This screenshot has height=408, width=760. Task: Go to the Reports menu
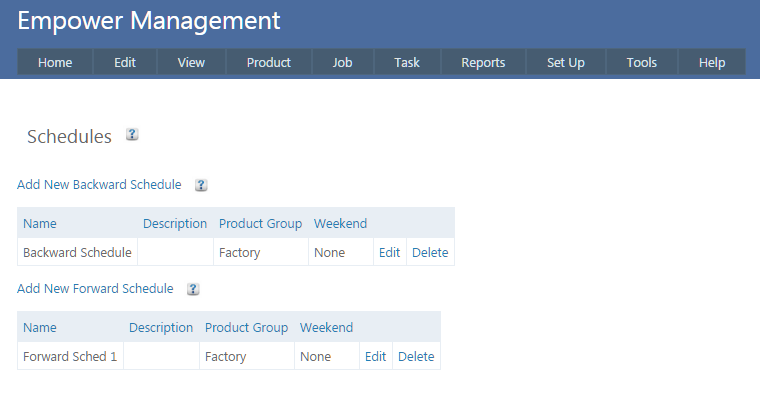click(x=483, y=62)
